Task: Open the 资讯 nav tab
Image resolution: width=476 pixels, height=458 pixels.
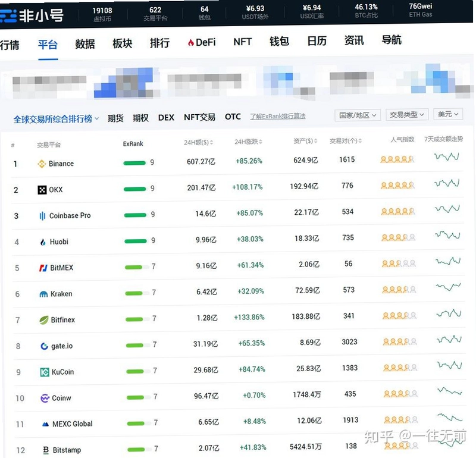Action: point(354,40)
